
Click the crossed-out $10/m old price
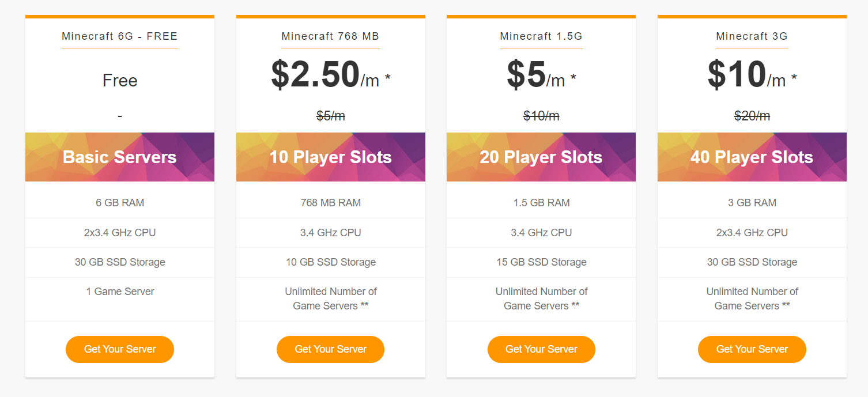[x=541, y=116]
